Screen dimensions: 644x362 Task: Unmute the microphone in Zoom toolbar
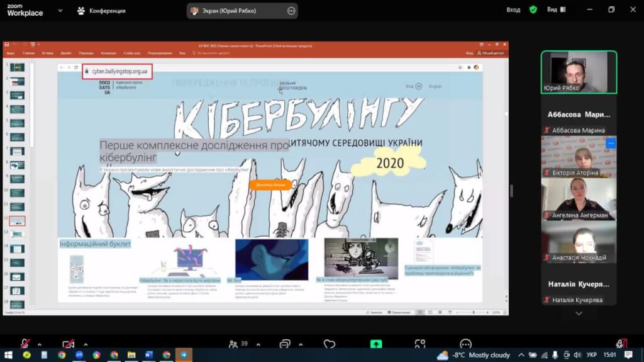(25, 344)
